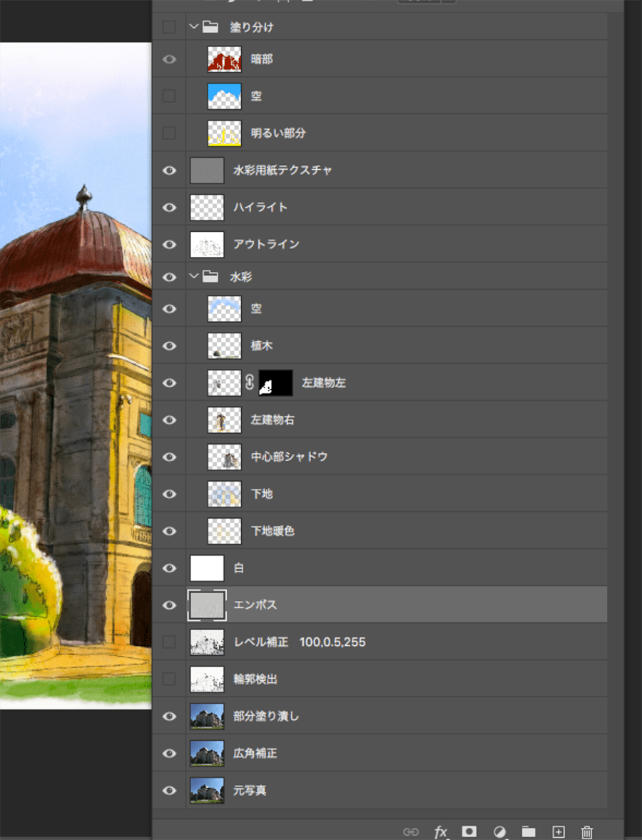642x840 pixels.
Task: Click the link layers icon
Action: [410, 831]
